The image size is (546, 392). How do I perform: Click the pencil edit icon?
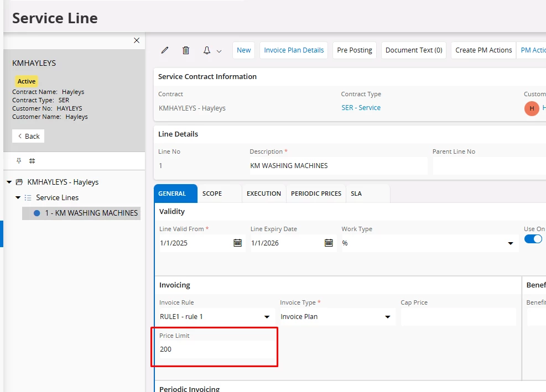click(165, 50)
